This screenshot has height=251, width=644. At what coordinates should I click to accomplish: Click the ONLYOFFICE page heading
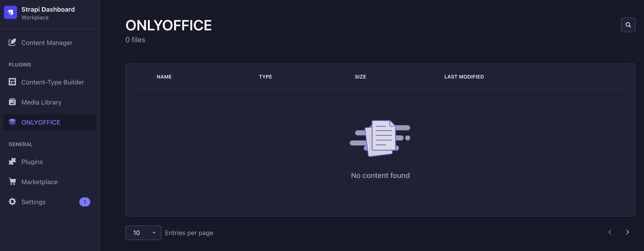tap(168, 25)
